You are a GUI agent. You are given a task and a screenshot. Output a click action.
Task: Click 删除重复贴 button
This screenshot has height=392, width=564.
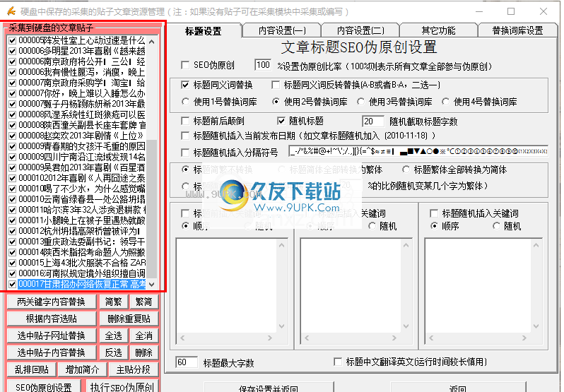point(129,319)
